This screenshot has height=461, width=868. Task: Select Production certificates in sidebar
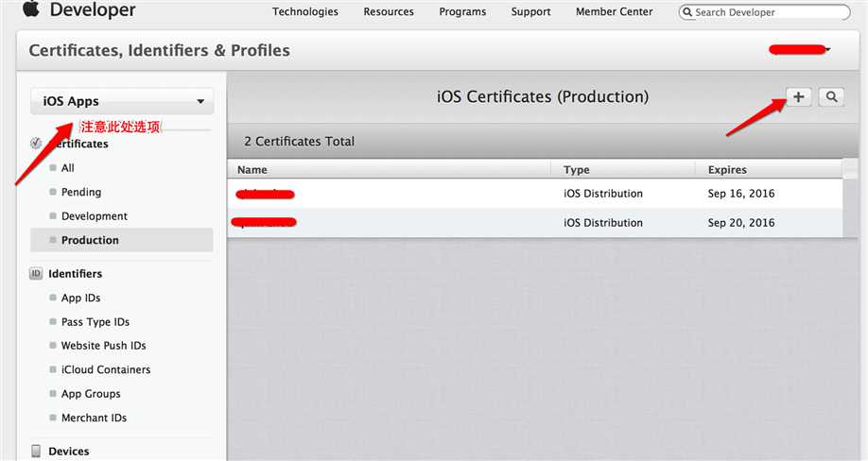tap(122, 240)
